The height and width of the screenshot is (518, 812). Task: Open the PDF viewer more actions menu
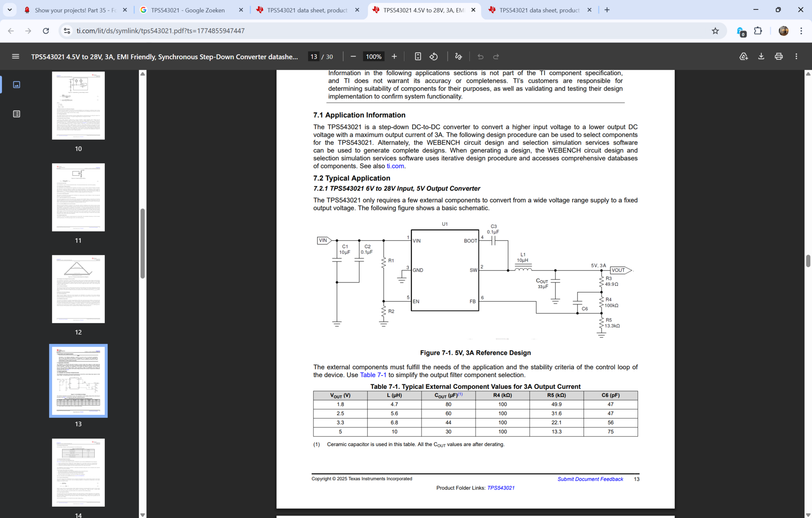[796, 56]
